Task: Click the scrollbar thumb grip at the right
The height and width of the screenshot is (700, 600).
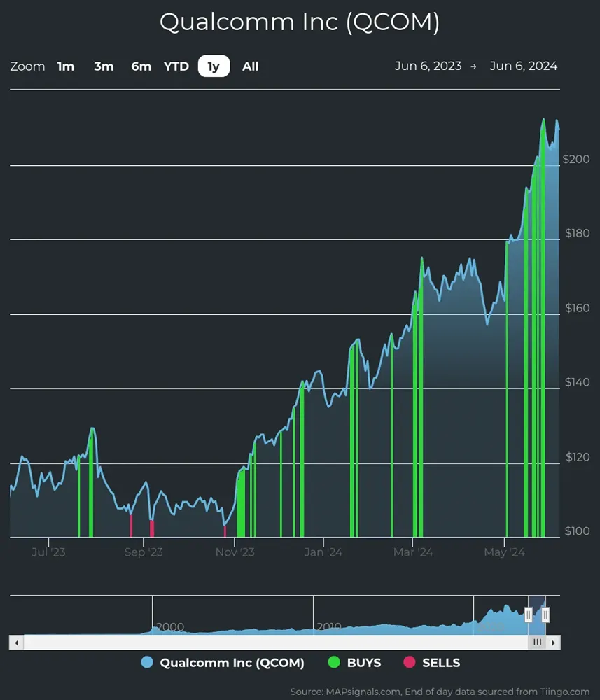Action: point(537,643)
